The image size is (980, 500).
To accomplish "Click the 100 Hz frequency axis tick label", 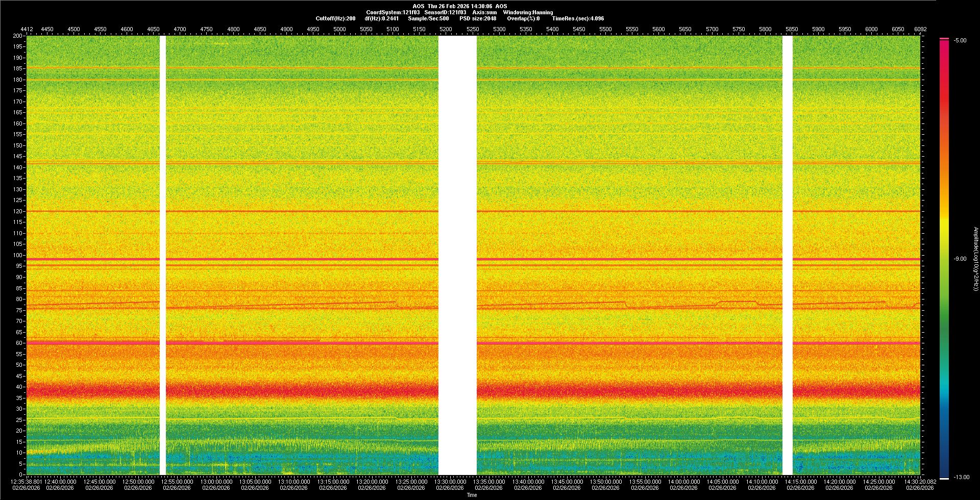I will coord(18,255).
